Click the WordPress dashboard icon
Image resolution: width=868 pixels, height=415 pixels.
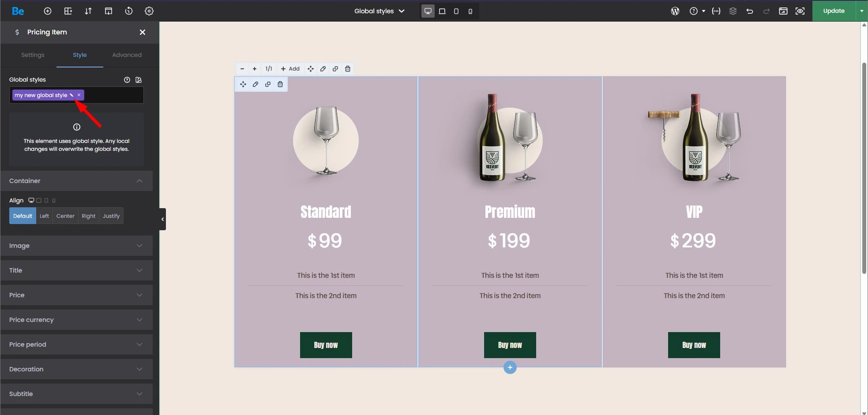pos(675,11)
